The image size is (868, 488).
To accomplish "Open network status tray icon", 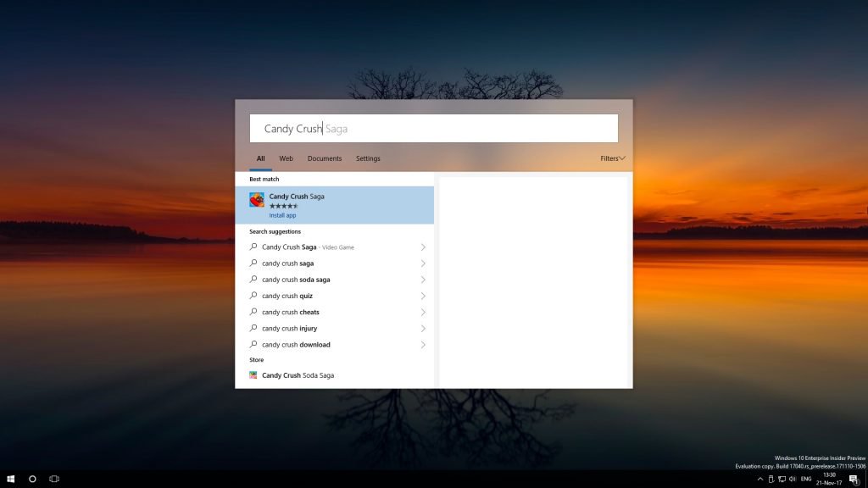I will (x=782, y=480).
